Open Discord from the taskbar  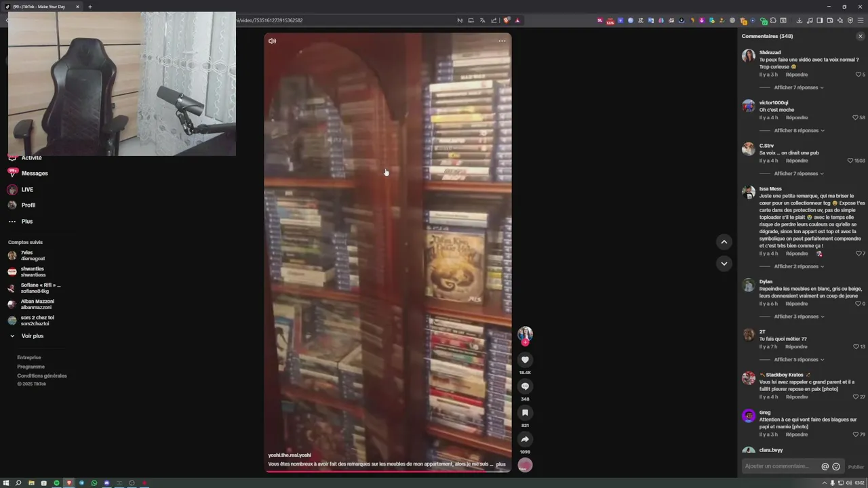point(106,483)
